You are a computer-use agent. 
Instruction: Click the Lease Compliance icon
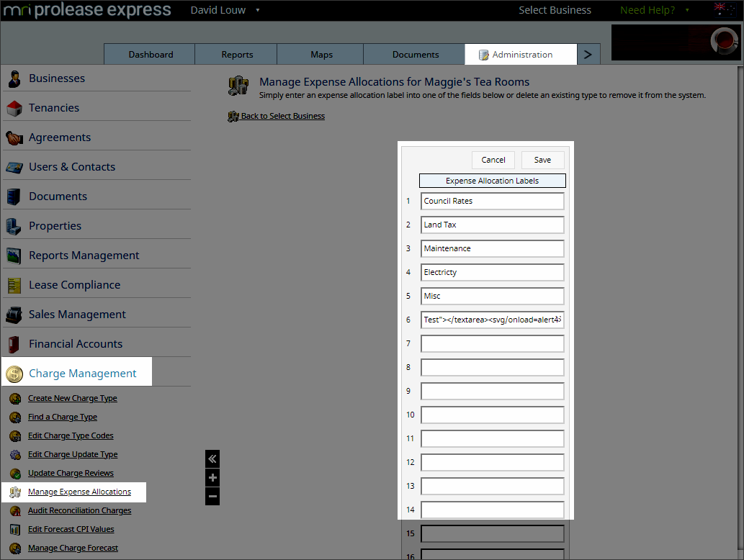[x=14, y=286]
